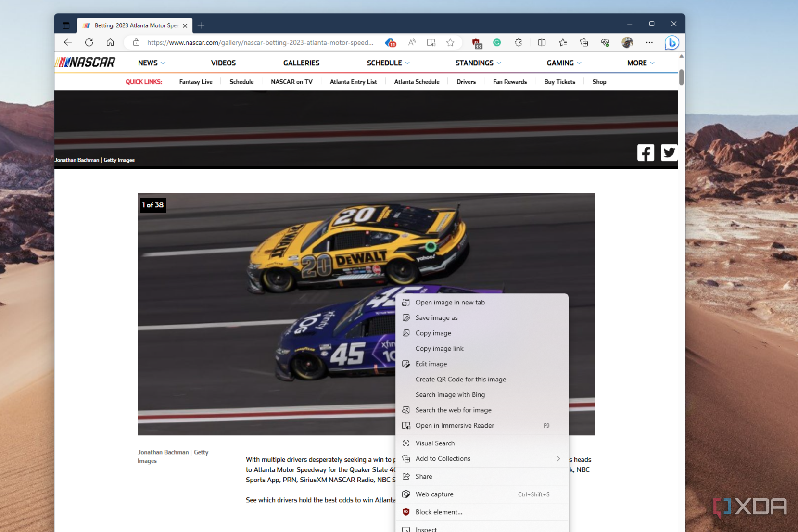Viewport: 798px width, 532px height.
Task: Select Copy image in context menu
Action: pos(482,333)
